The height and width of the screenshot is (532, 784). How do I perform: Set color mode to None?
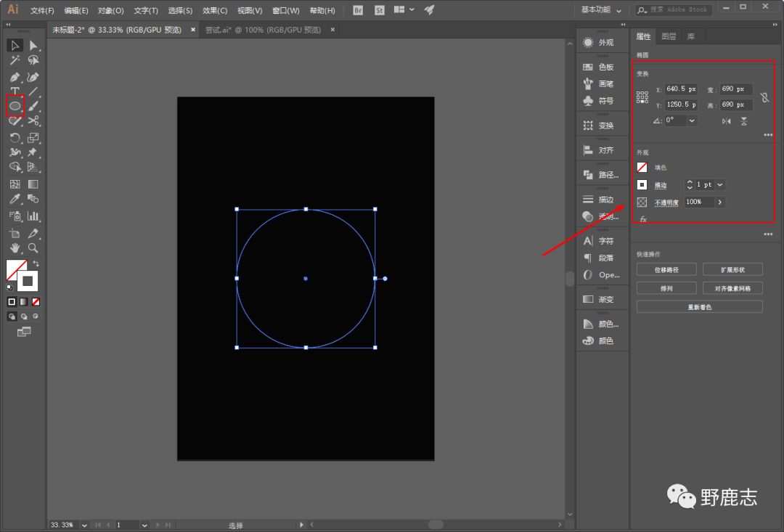point(36,301)
